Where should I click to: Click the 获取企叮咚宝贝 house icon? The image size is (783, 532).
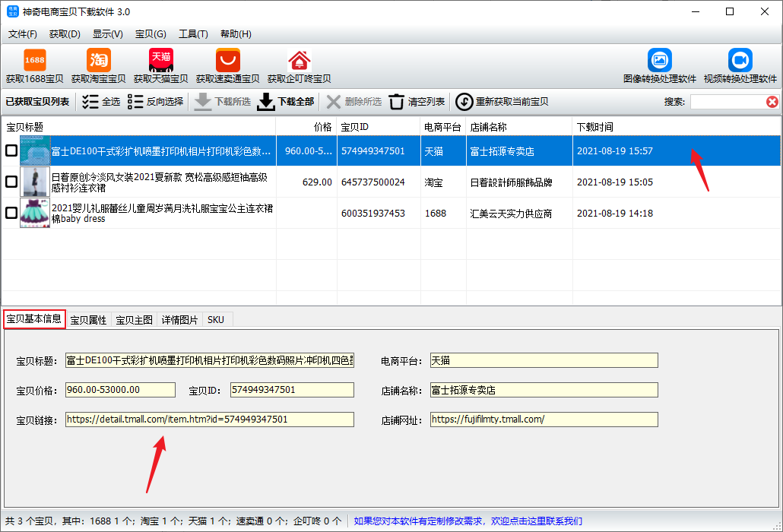299,61
